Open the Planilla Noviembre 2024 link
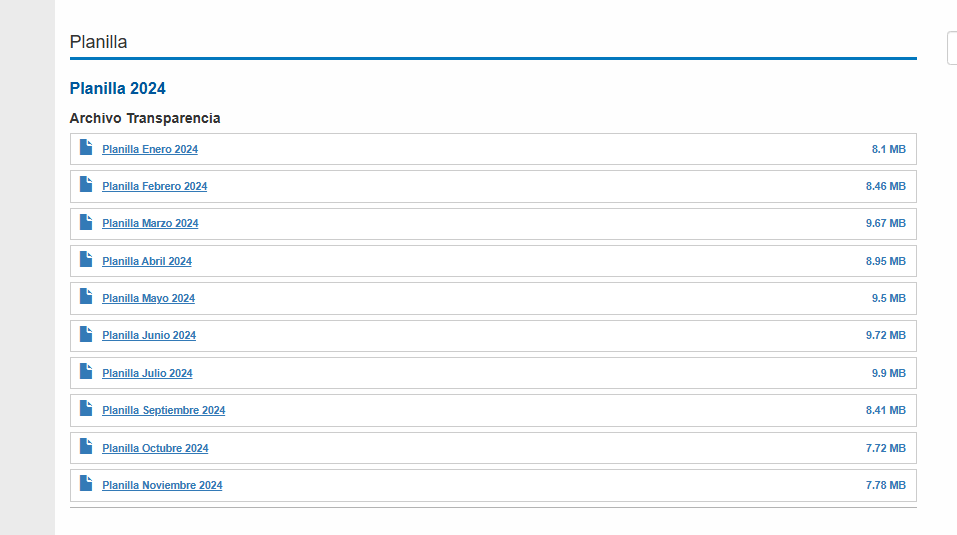957x535 pixels. [x=162, y=486]
